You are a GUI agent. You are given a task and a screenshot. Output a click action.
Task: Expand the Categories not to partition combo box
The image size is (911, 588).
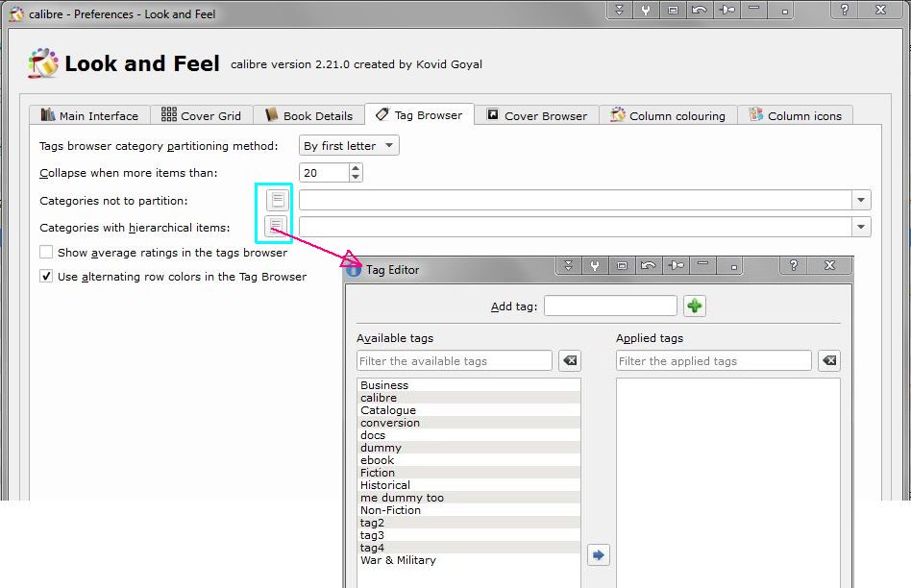pyautogui.click(x=861, y=200)
